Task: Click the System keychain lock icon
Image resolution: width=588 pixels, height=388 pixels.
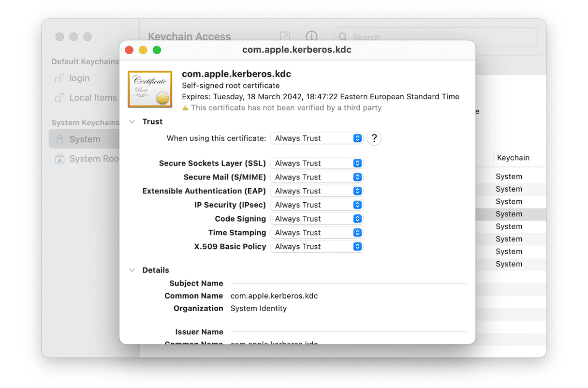Action: tap(59, 139)
